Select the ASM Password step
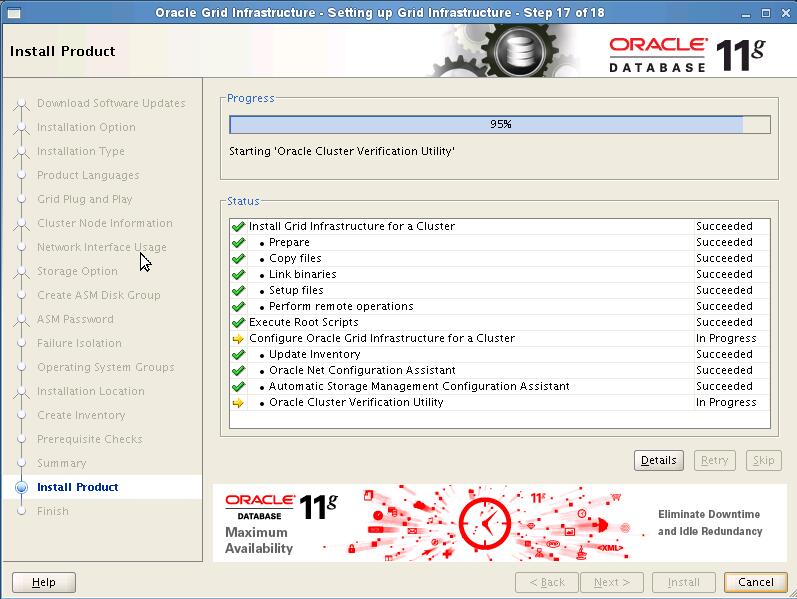The image size is (797, 599). click(75, 319)
